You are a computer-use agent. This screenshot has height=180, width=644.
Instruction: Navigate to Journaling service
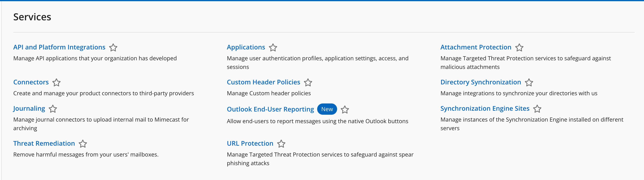click(29, 109)
